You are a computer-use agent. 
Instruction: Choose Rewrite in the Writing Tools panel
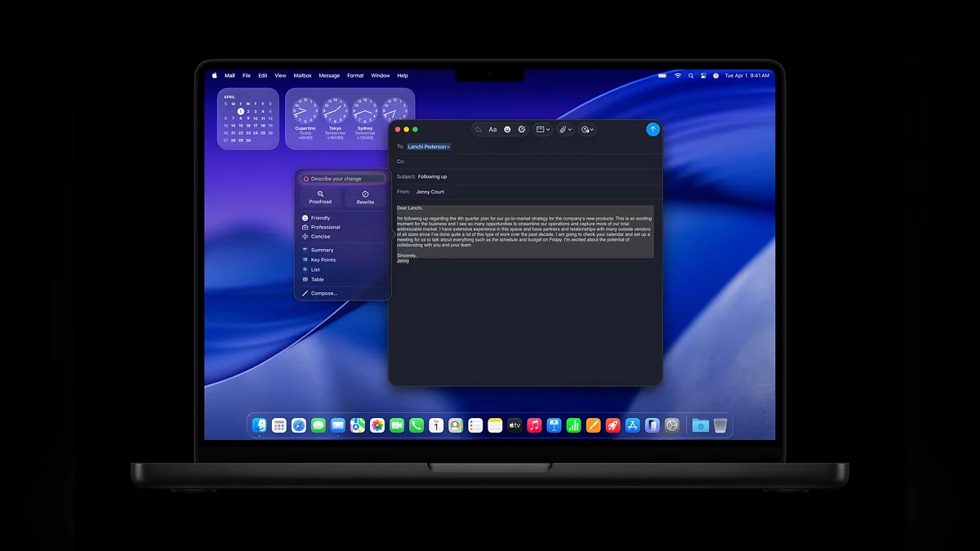pyautogui.click(x=365, y=197)
